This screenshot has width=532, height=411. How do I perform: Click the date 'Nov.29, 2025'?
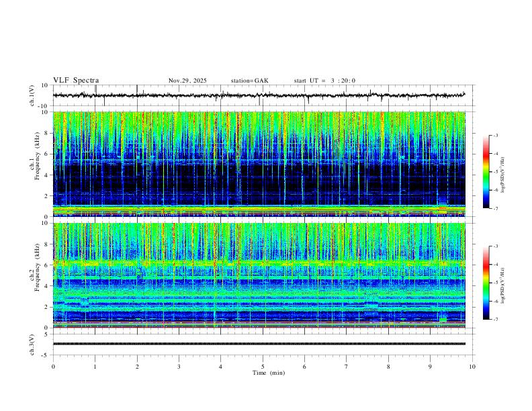pos(187,81)
